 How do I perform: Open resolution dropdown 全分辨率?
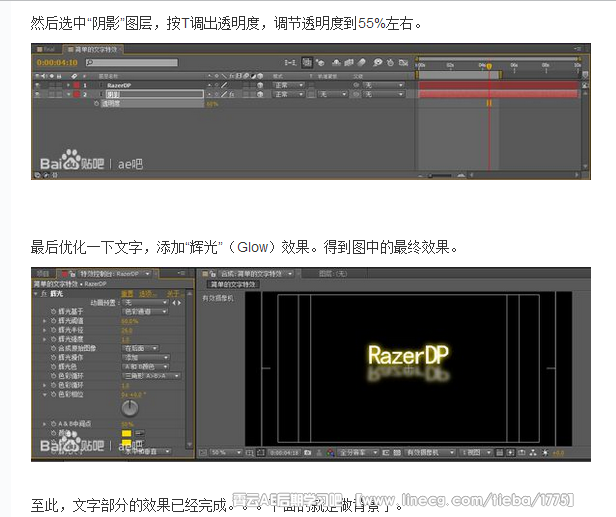[x=358, y=453]
